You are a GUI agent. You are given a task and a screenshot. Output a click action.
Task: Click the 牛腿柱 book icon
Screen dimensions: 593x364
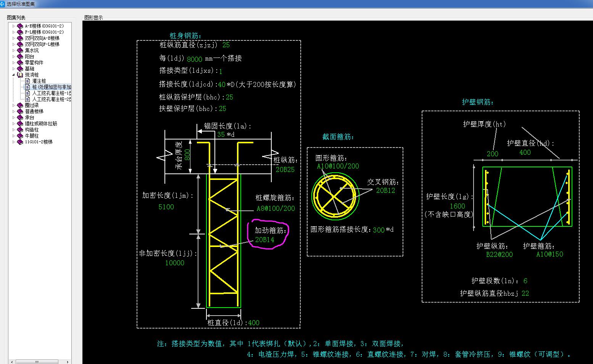point(20,136)
